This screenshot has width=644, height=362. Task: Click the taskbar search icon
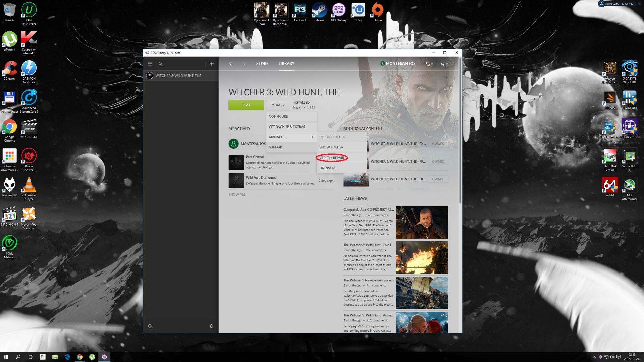pyautogui.click(x=18, y=357)
